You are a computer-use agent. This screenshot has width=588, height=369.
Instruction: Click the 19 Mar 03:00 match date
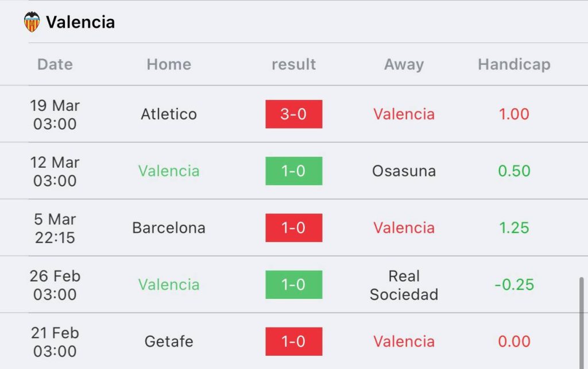click(x=55, y=114)
